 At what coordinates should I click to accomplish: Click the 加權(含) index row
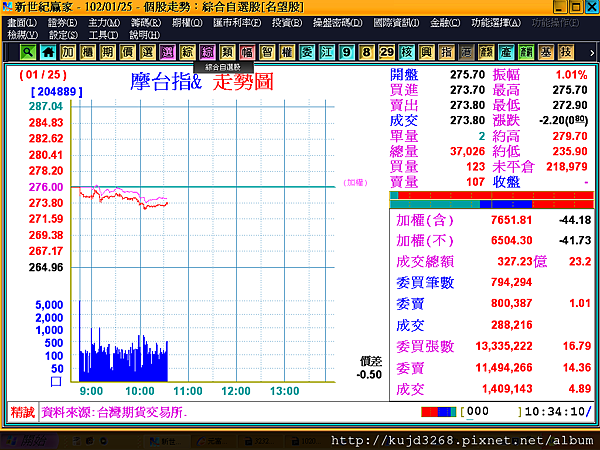[493, 220]
